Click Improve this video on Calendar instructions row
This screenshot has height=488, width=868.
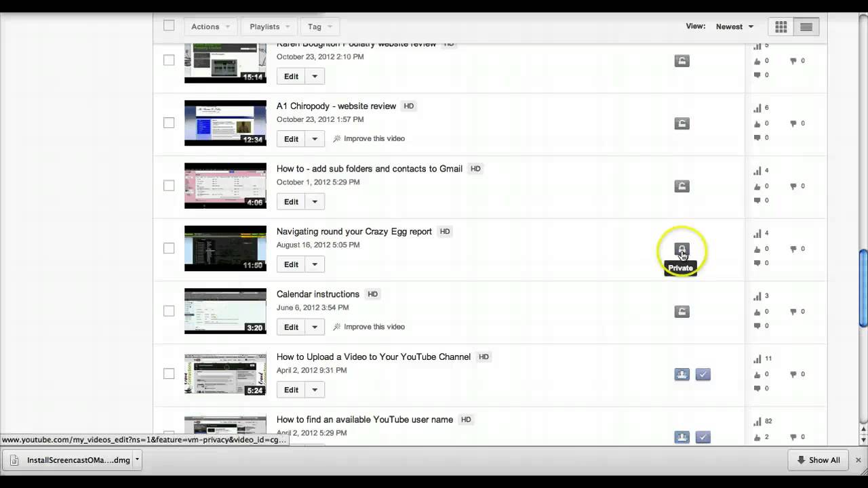(x=374, y=327)
